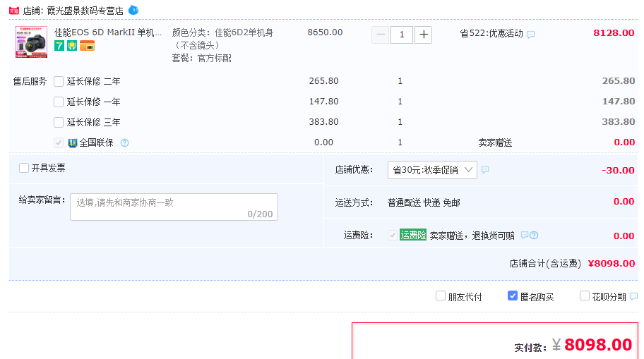Enable 花呗分期 installment checkbox
This screenshot has height=359, width=644.
585,296
